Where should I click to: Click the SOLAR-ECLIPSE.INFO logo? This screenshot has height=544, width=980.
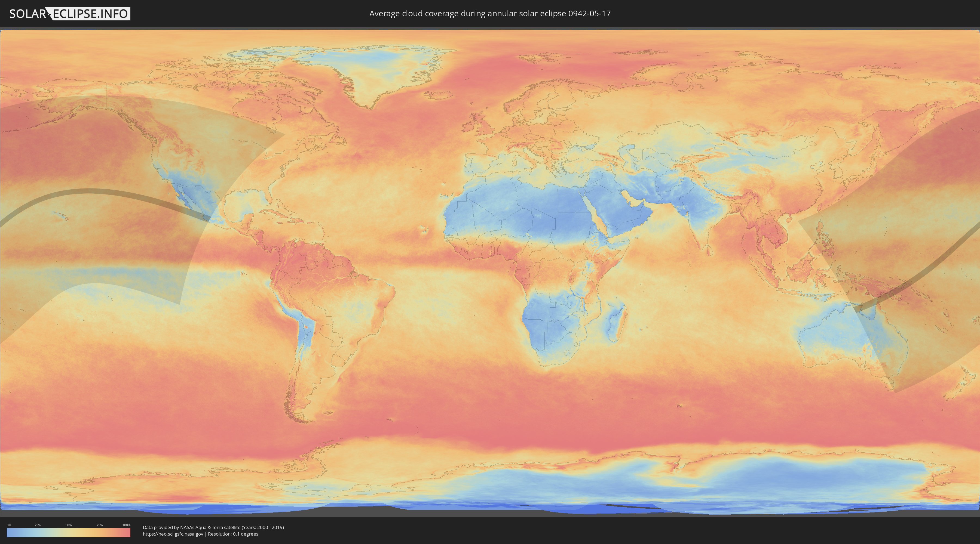click(70, 14)
